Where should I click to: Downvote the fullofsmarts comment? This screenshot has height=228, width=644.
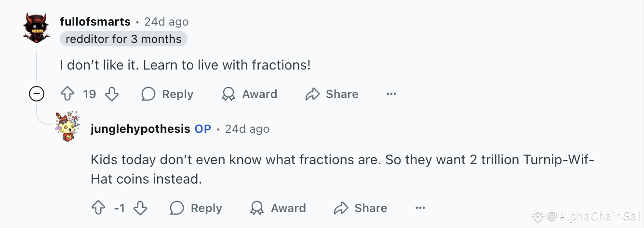click(111, 94)
